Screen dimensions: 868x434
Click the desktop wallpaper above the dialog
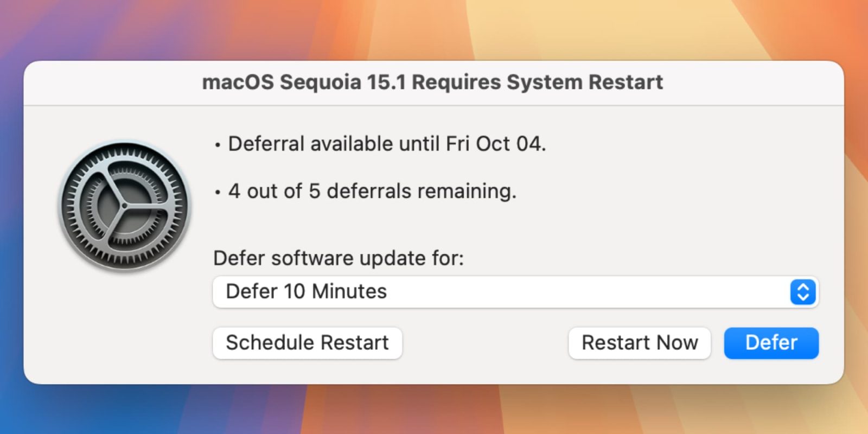pyautogui.click(x=434, y=30)
